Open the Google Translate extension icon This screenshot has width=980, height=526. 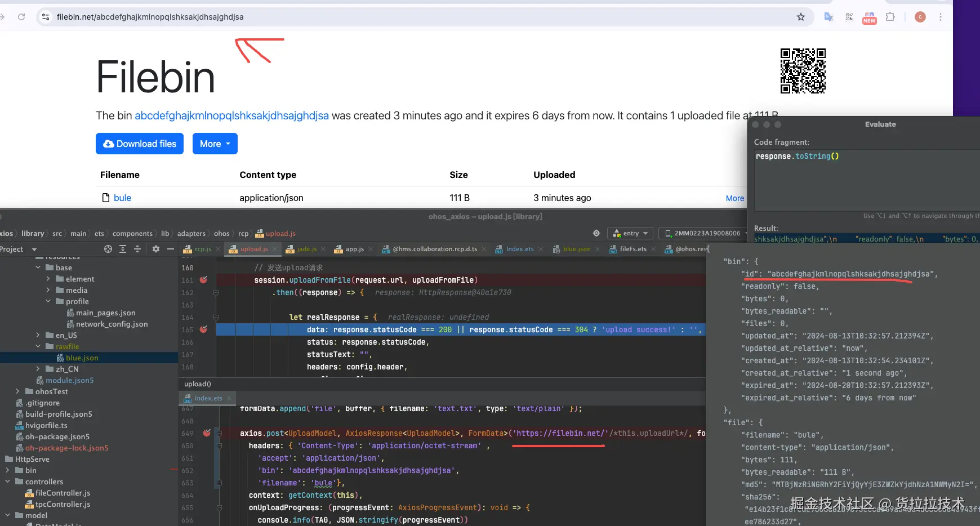828,17
